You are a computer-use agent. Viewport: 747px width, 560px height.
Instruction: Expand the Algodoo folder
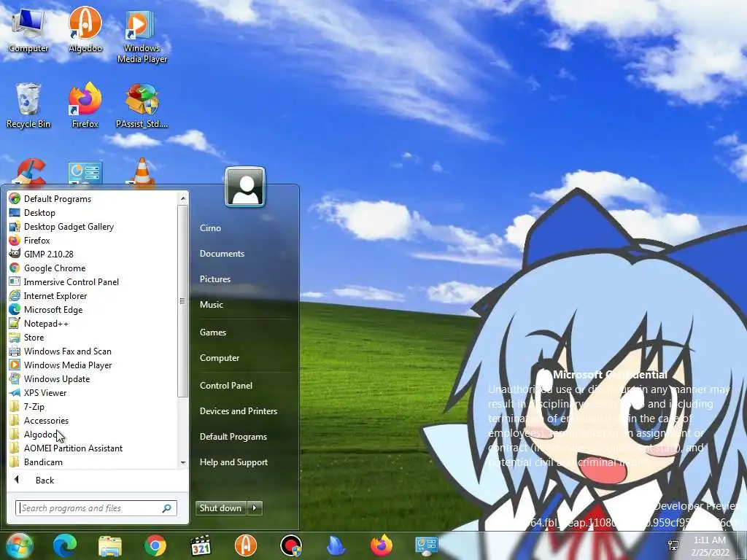[93, 434]
